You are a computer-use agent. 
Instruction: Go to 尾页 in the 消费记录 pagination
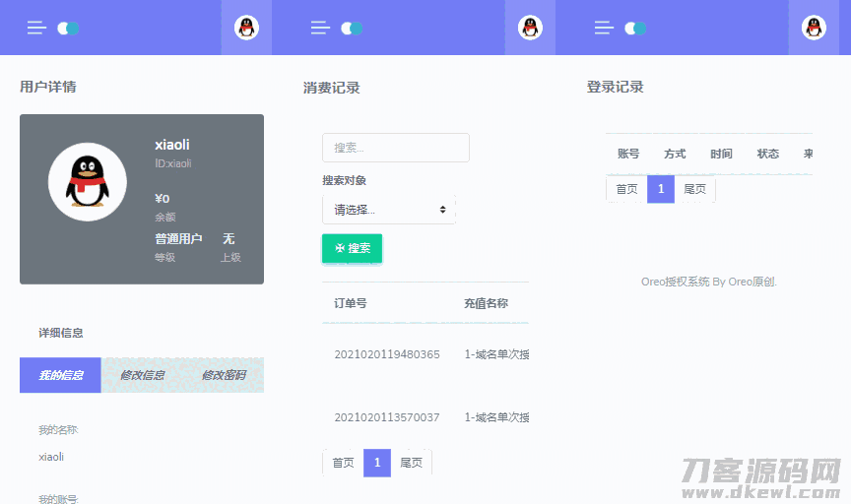[x=411, y=463]
